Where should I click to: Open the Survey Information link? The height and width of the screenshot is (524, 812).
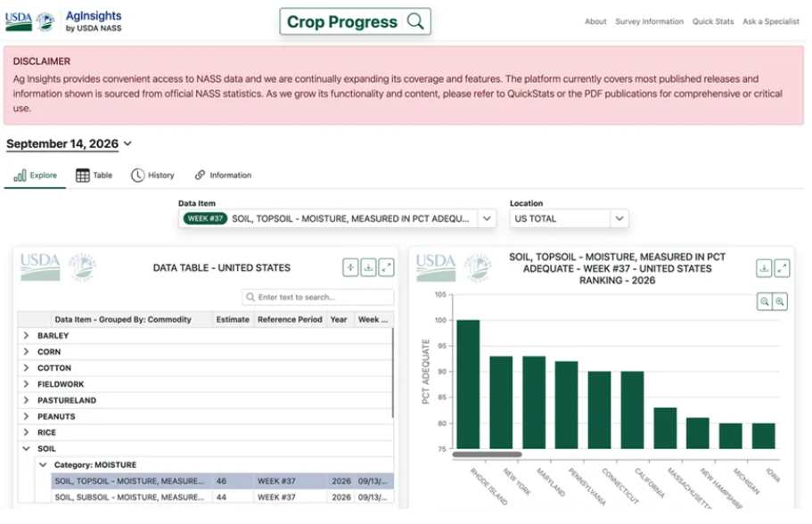(650, 21)
